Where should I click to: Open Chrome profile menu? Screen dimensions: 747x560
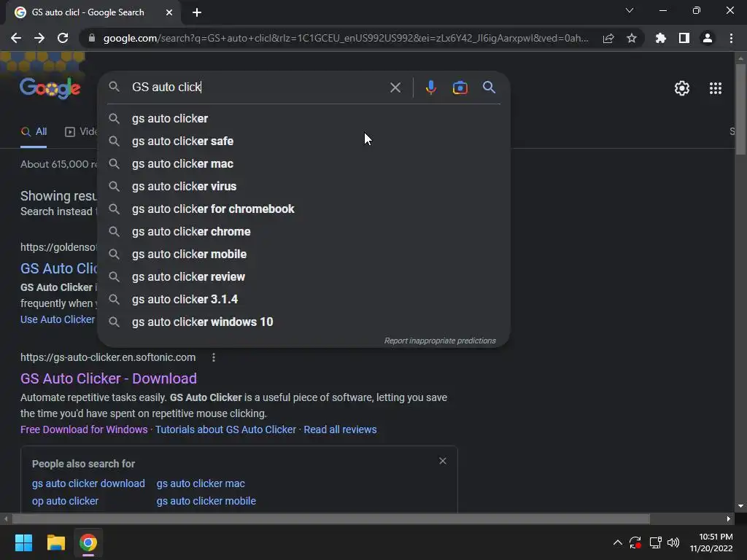707,38
